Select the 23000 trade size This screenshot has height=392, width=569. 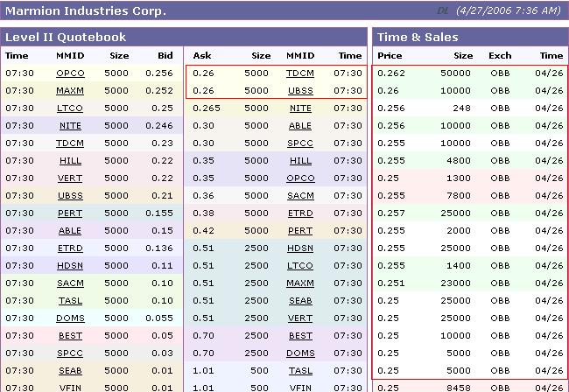tap(455, 283)
